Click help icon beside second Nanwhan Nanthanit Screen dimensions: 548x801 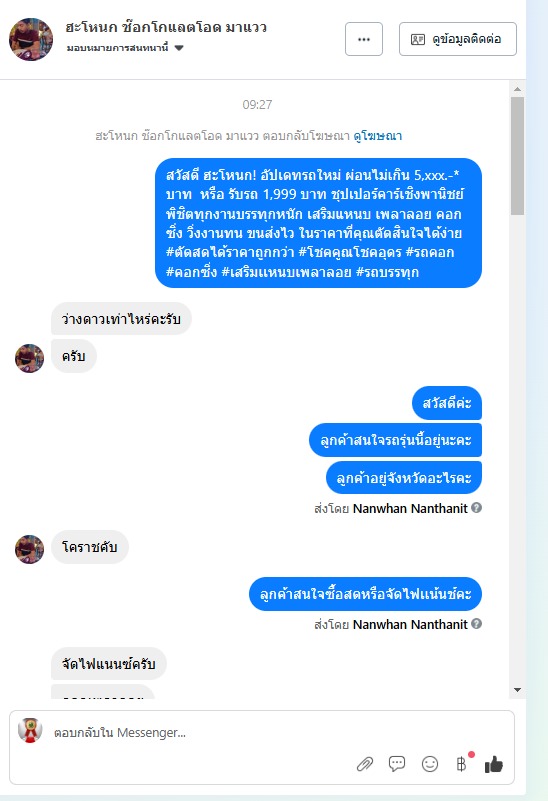pos(476,624)
